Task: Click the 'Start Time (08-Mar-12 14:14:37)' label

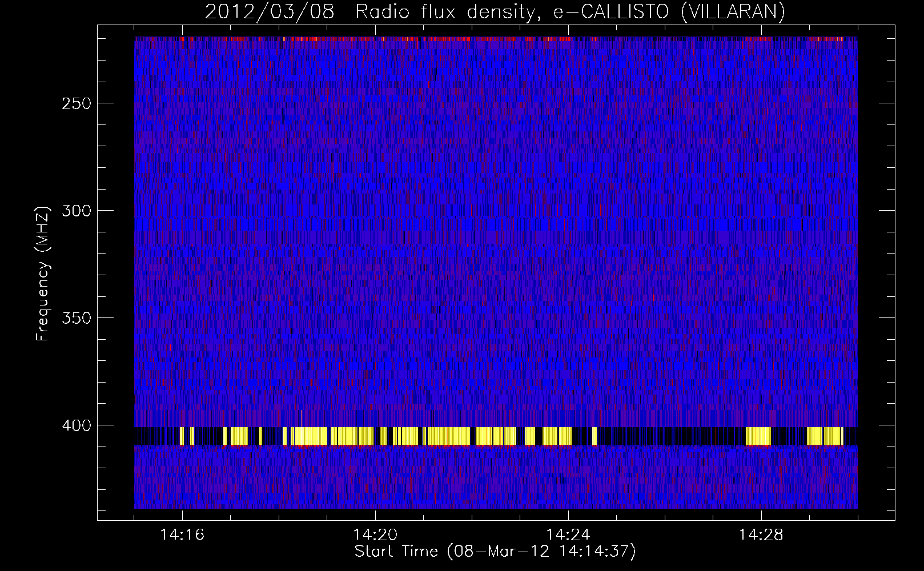Action: tap(495, 552)
